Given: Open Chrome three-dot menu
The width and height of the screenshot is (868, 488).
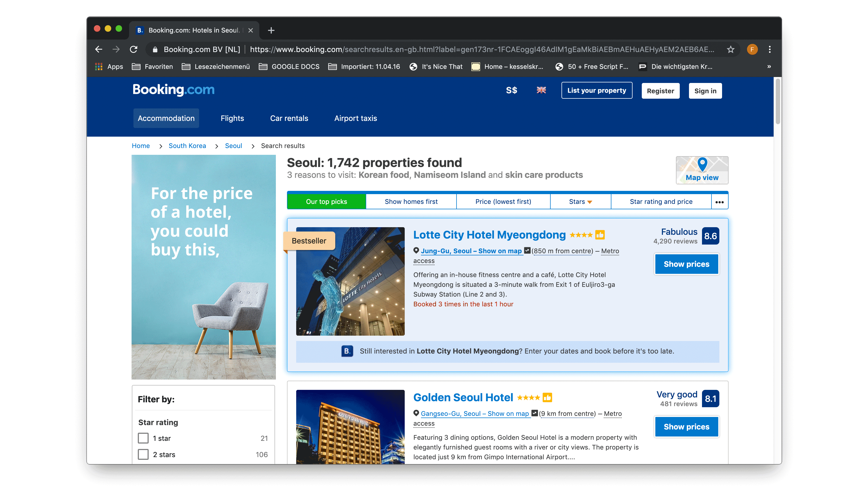Looking at the screenshot, I should tap(770, 50).
